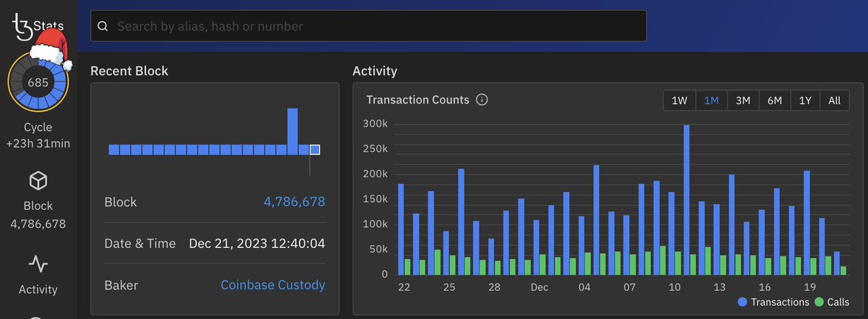Click the Activity section heading
Screen dimensions: 868x319
click(375, 71)
